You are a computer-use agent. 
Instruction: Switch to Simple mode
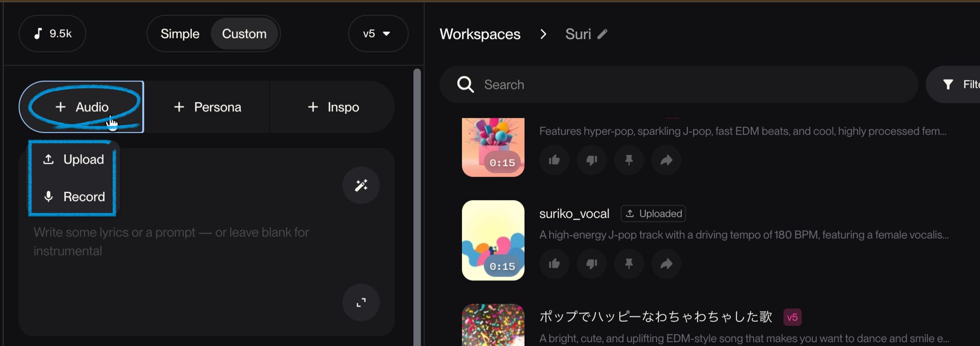click(x=180, y=34)
